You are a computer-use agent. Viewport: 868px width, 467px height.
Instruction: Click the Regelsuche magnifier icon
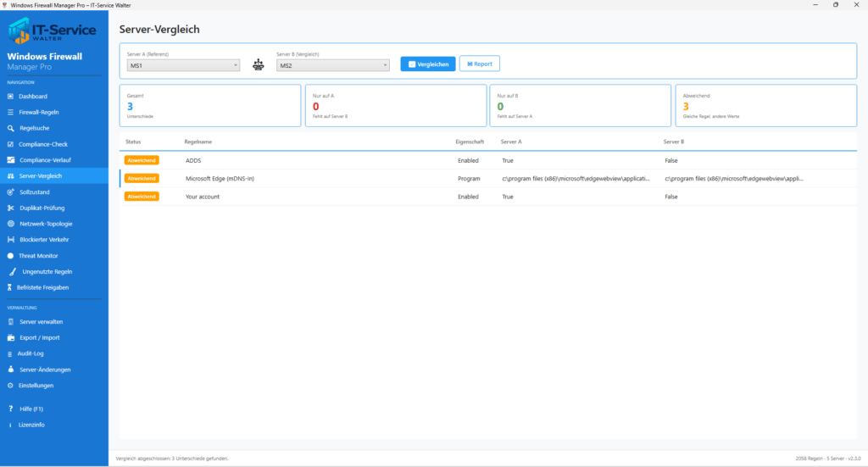pyautogui.click(x=10, y=128)
